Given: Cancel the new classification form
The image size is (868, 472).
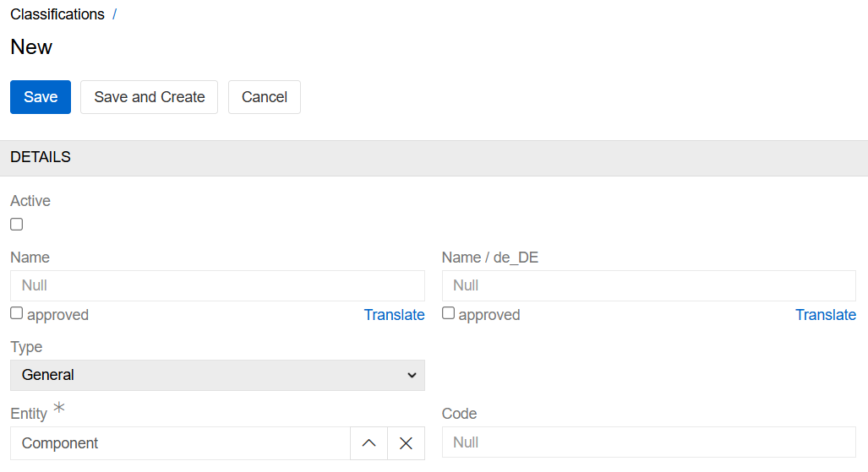Looking at the screenshot, I should point(265,97).
